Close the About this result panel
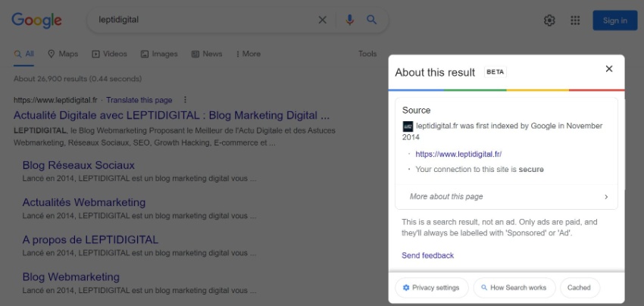Screen dimensions: 644x306 click(x=609, y=69)
